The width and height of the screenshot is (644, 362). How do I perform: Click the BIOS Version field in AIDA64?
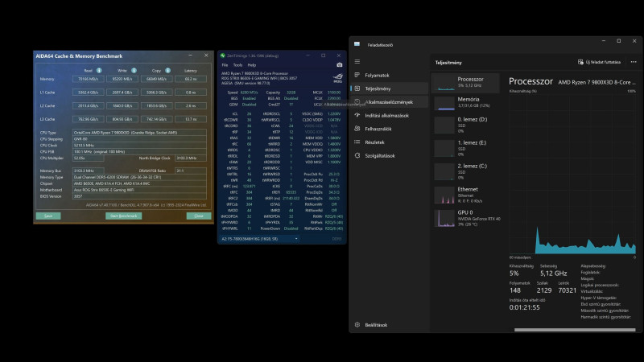tap(139, 196)
